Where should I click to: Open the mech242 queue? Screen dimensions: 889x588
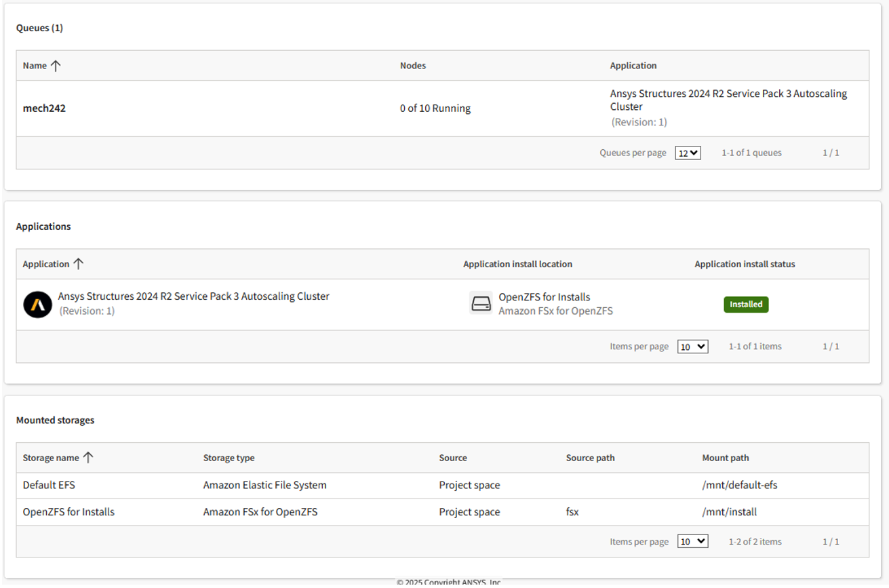pos(44,108)
